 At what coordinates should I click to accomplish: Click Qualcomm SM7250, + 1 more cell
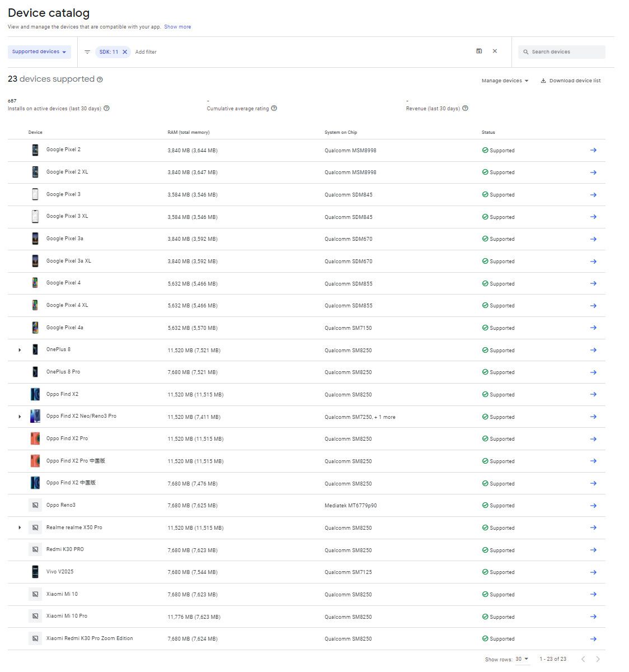[360, 417]
